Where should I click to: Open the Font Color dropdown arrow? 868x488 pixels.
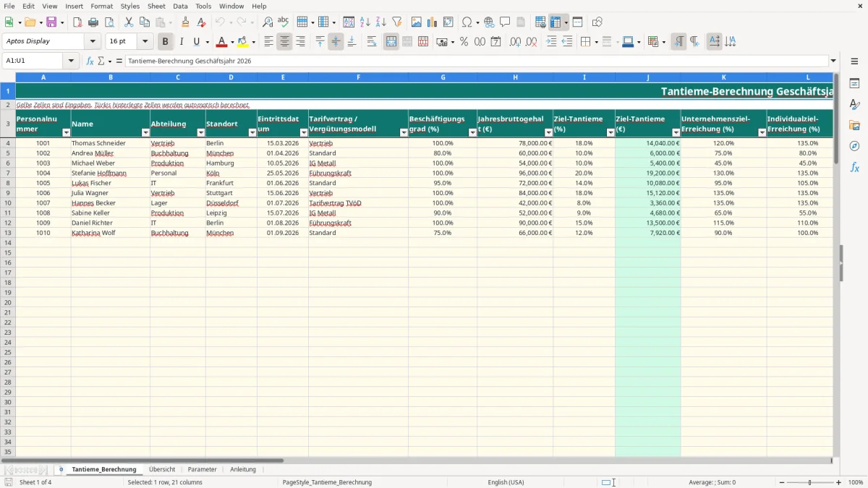232,42
